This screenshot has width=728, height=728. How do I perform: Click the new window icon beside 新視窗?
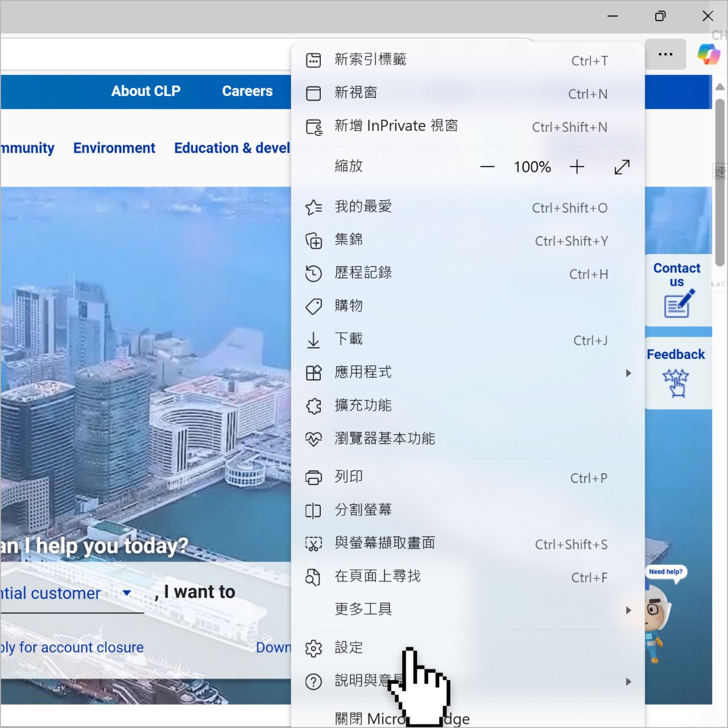313,93
